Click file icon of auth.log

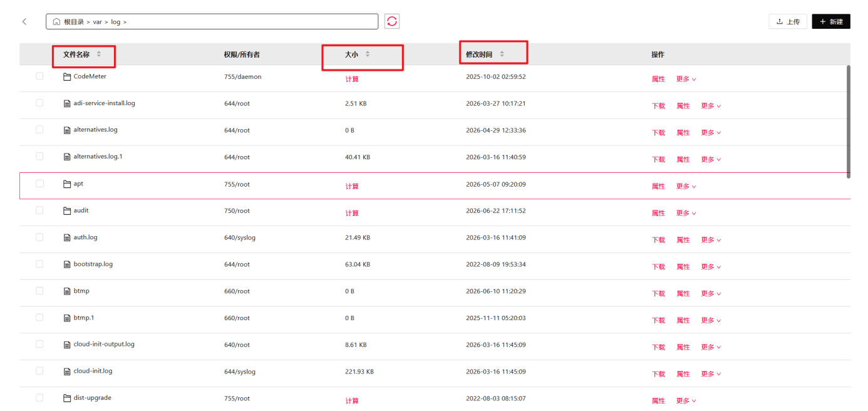pos(67,237)
